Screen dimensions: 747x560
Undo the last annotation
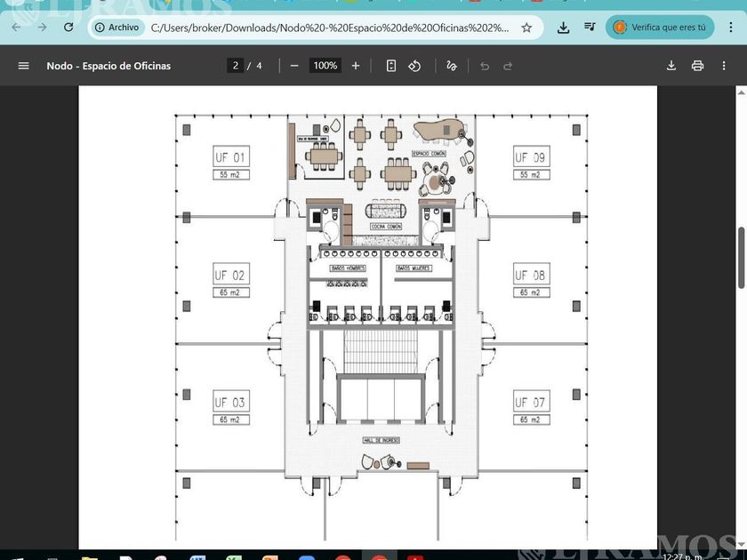485,66
